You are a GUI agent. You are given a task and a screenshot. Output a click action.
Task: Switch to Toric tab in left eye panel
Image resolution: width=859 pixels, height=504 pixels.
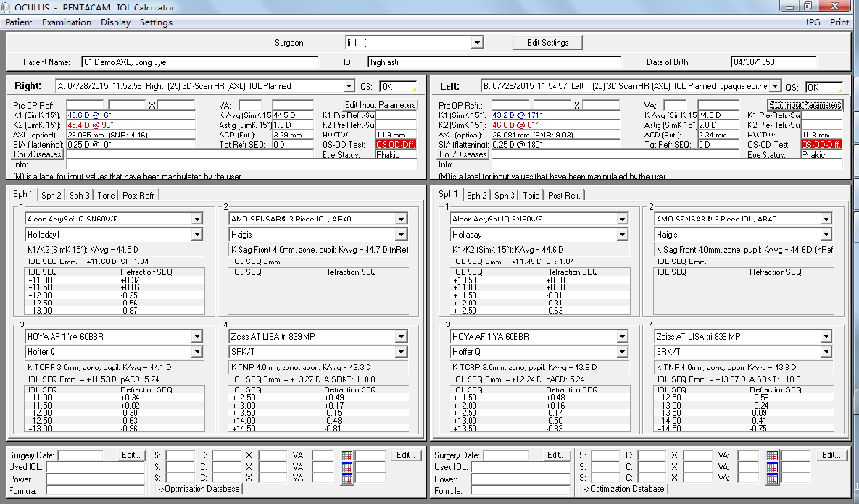point(531,195)
